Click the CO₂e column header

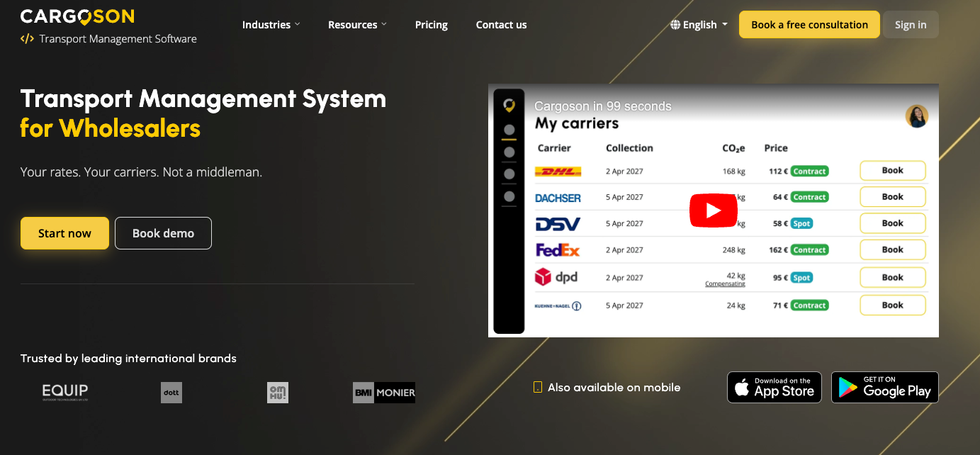(733, 148)
